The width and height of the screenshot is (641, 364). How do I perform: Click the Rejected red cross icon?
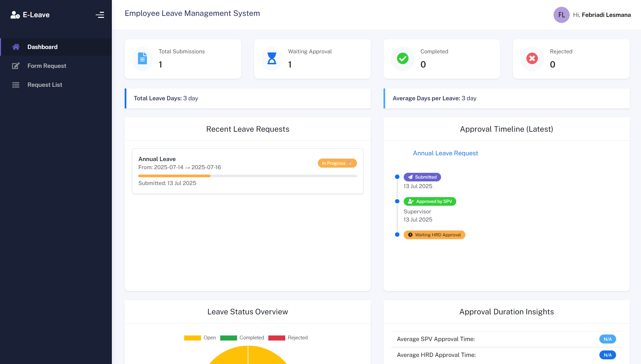[x=532, y=58]
